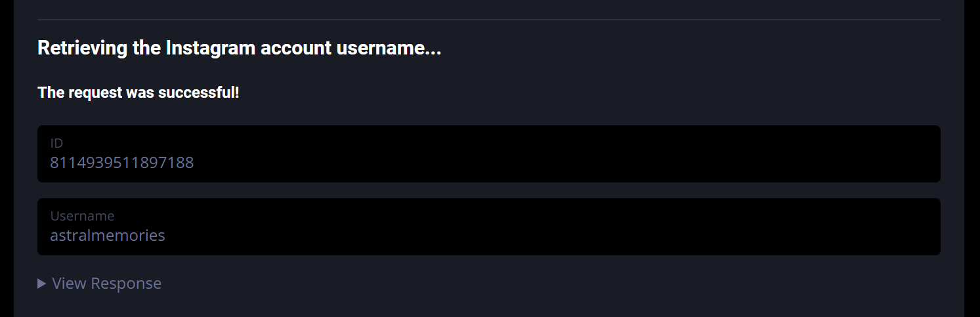
Task: Click the small "Username" field label
Action: (82, 216)
